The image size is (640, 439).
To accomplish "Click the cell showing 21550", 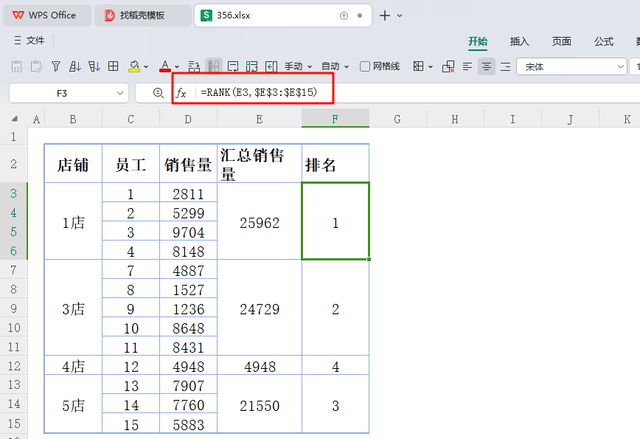I will pyautogui.click(x=259, y=404).
